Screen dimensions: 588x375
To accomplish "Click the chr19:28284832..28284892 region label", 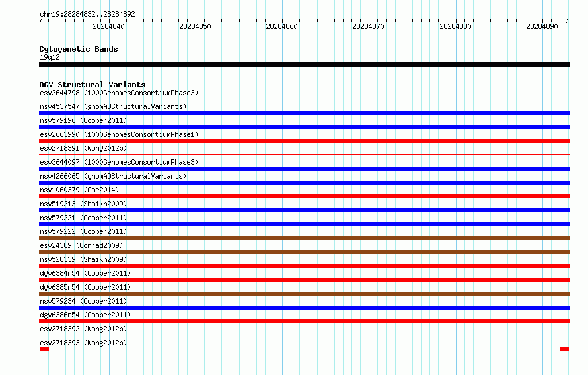I will click(87, 14).
